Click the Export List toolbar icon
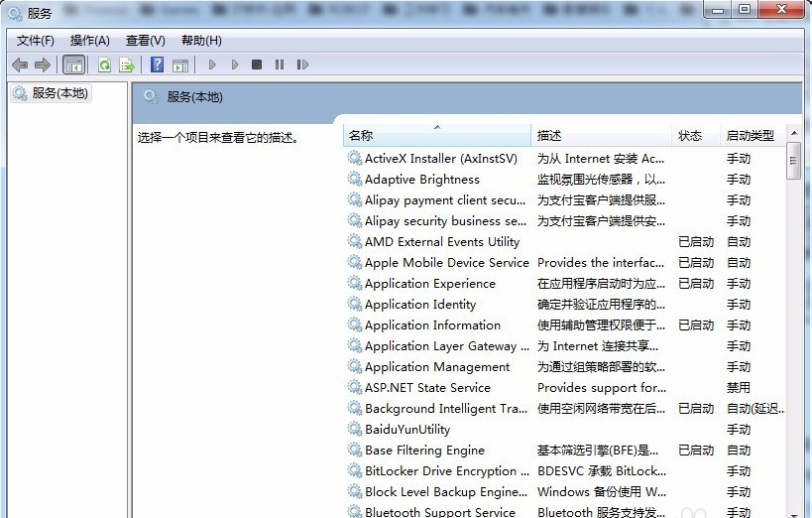The height and width of the screenshot is (518, 812). pos(127,65)
